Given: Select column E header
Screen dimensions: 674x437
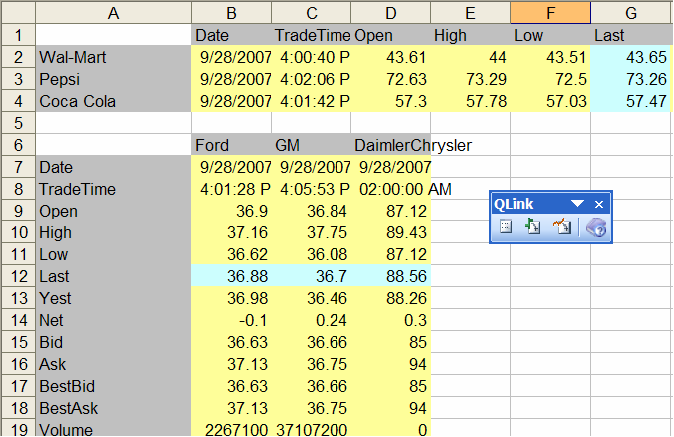Looking at the screenshot, I should (x=471, y=13).
